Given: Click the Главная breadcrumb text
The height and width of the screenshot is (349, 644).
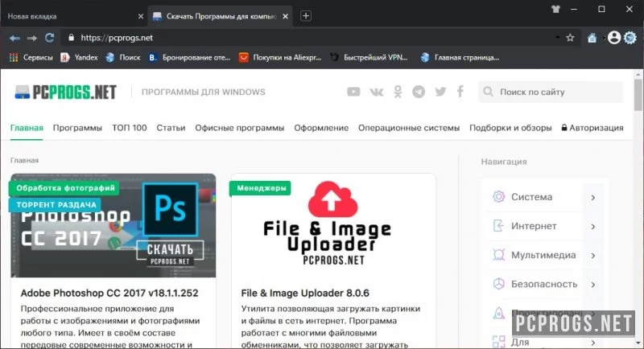Looking at the screenshot, I should [24, 160].
